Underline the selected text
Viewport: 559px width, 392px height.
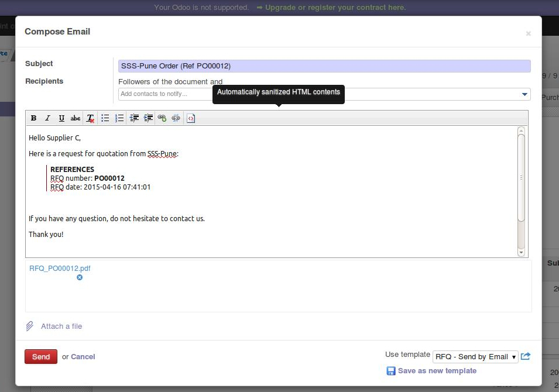click(x=61, y=118)
